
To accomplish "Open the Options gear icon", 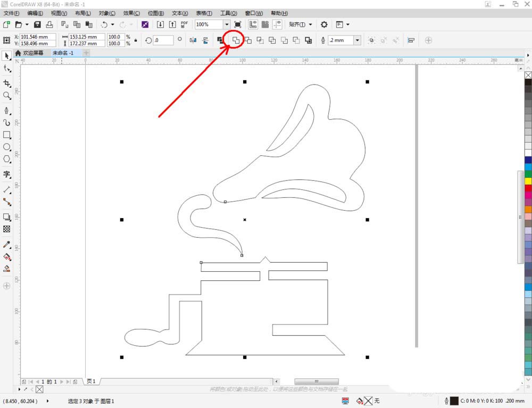I will pyautogui.click(x=324, y=24).
